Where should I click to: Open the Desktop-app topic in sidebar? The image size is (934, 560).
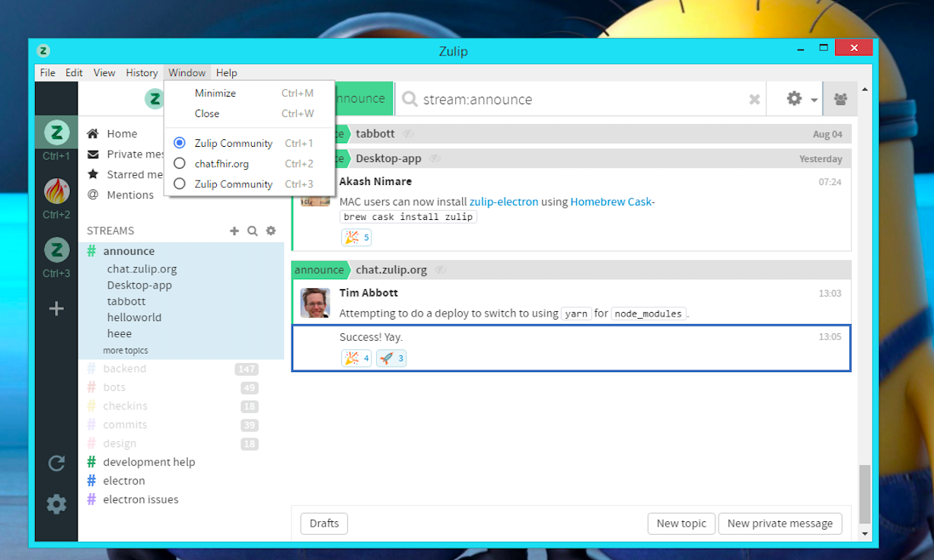(x=139, y=285)
